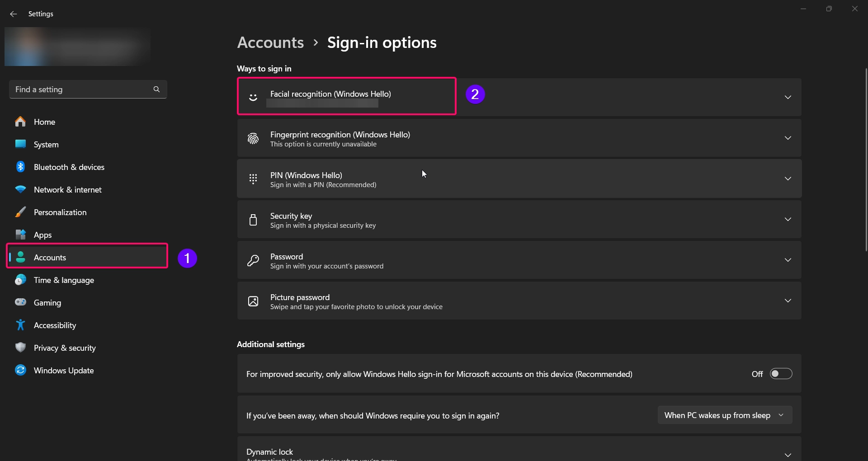The image size is (868, 461).
Task: Click the Accounts person icon
Action: coord(20,257)
